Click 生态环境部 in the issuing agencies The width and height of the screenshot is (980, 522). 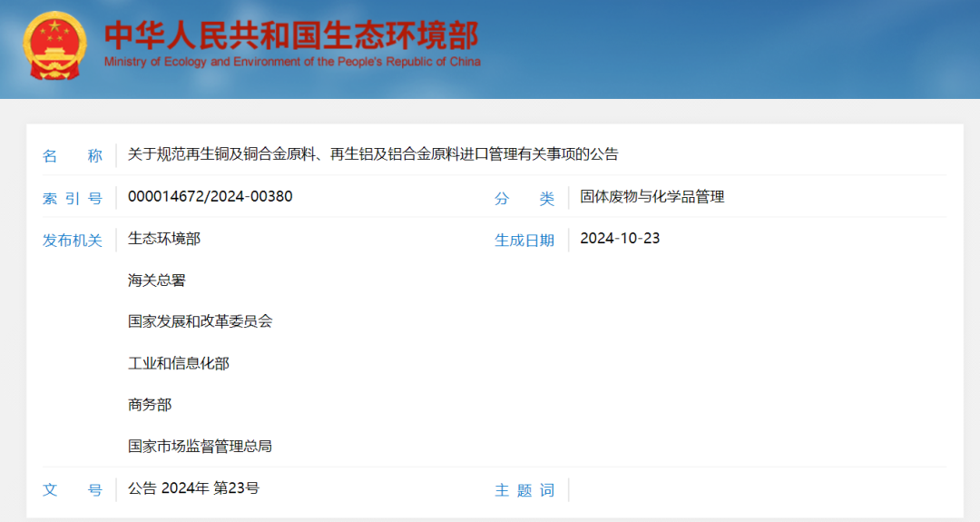[164, 238]
